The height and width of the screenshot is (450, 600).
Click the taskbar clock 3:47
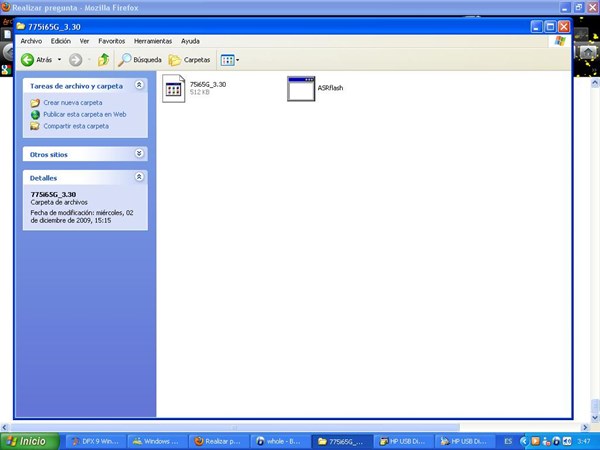584,441
